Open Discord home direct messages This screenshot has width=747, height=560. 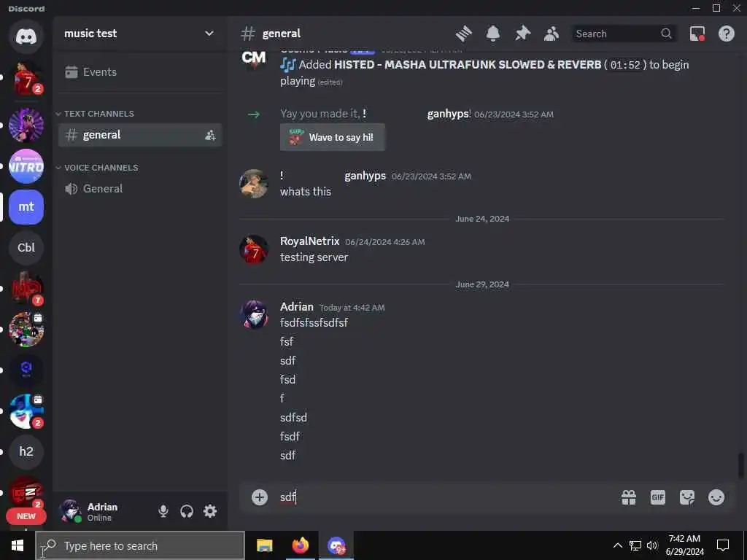pyautogui.click(x=26, y=36)
